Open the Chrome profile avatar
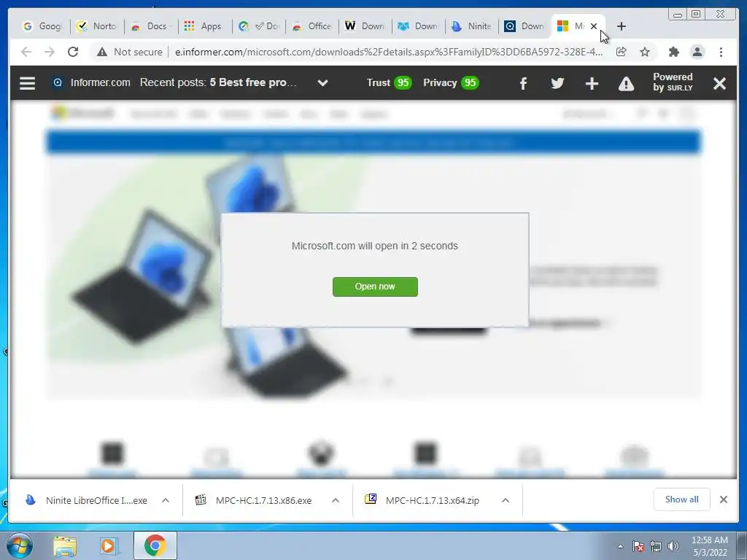This screenshot has width=747, height=560. click(x=697, y=52)
